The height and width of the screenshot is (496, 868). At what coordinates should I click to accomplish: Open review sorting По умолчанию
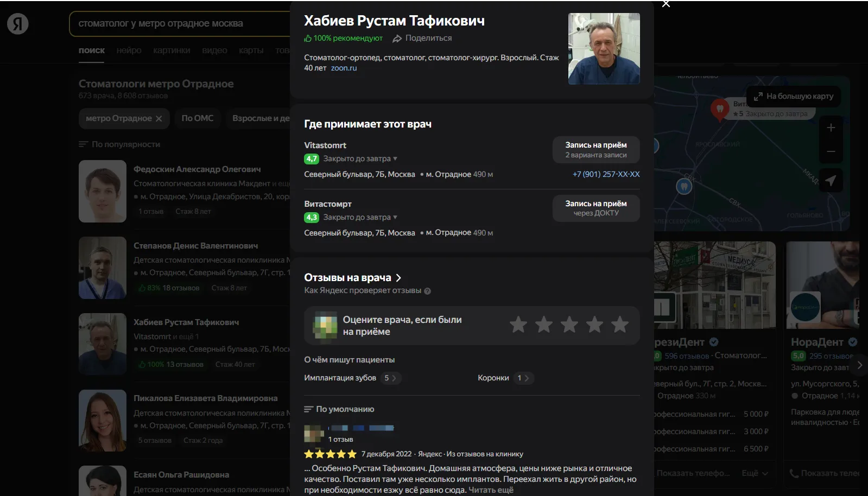339,409
